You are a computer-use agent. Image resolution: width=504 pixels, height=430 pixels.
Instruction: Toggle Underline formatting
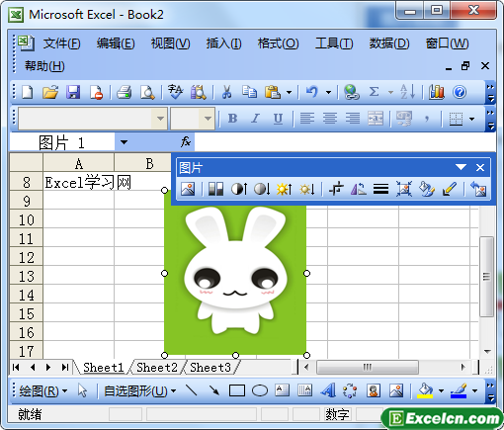coord(278,118)
